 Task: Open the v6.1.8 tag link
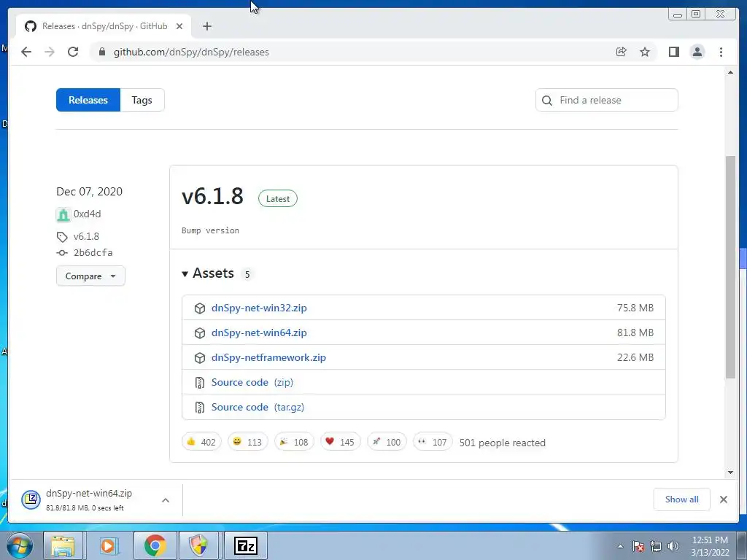coord(86,237)
